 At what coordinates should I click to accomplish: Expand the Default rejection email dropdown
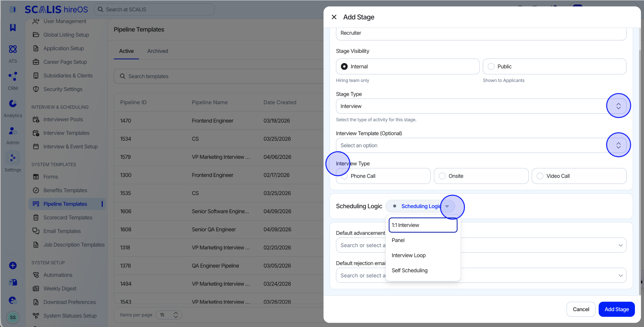tap(481, 275)
